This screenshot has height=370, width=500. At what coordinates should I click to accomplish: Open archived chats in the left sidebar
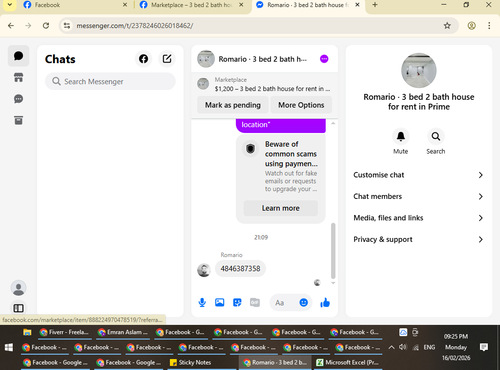(18, 120)
